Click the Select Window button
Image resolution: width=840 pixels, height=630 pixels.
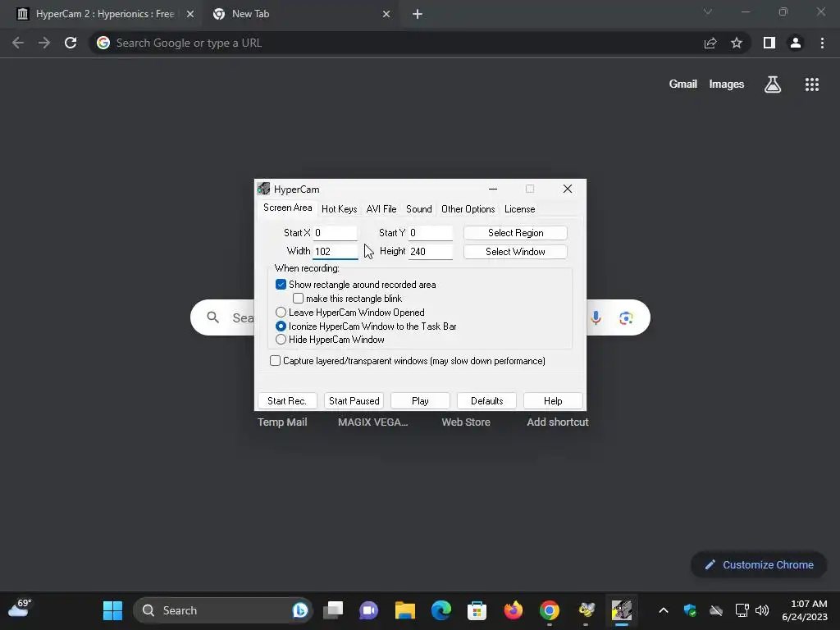[x=515, y=251]
